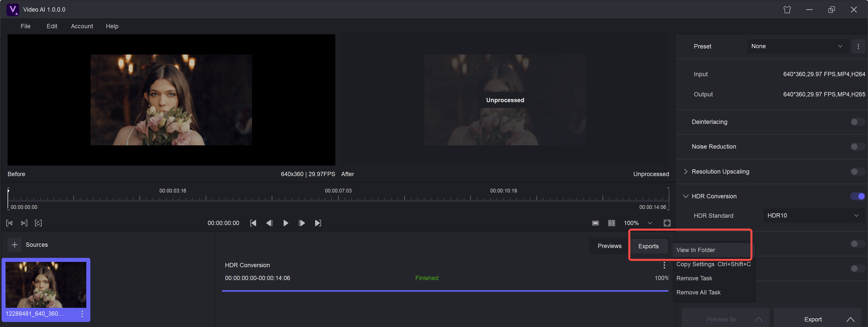
Task: Jump to the first frame
Action: 253,223
